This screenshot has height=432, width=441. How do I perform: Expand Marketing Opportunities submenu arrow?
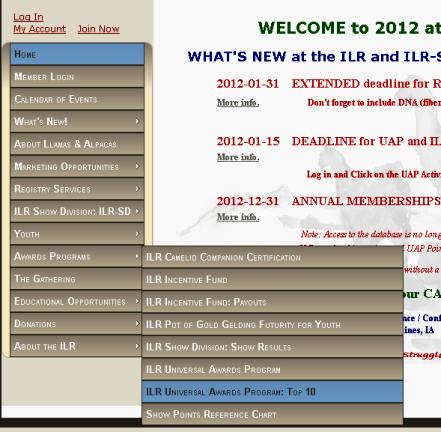tap(137, 166)
